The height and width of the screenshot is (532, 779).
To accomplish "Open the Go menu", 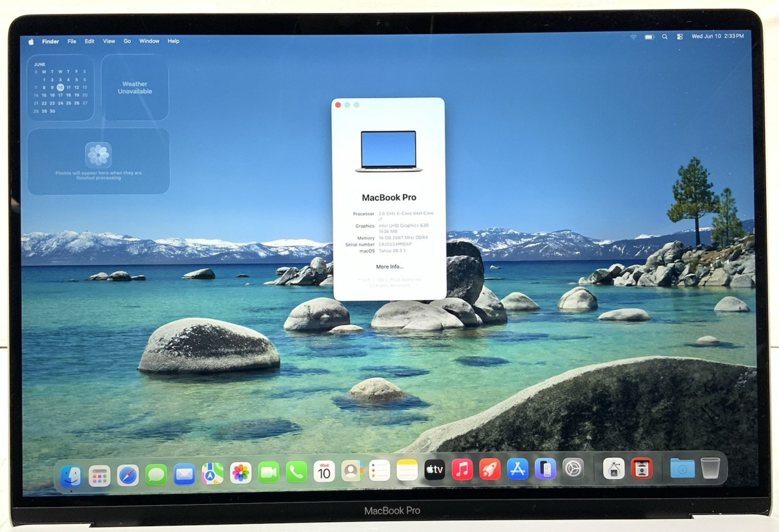I will [127, 41].
